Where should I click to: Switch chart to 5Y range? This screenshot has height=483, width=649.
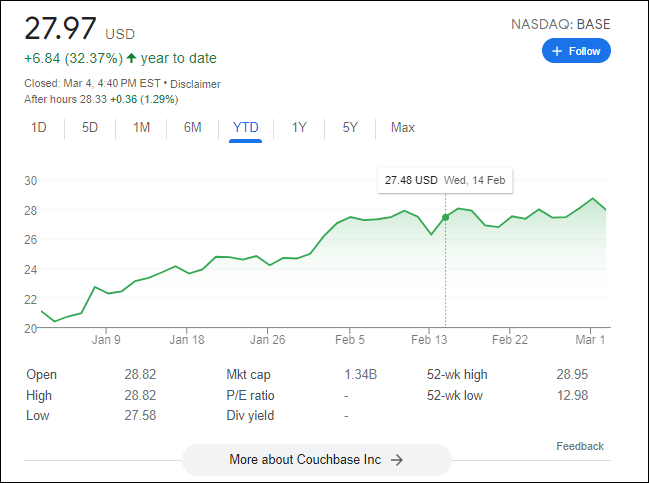click(x=350, y=128)
